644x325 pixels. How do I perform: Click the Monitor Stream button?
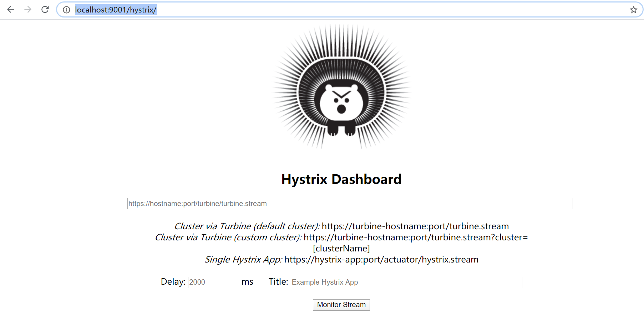(341, 305)
